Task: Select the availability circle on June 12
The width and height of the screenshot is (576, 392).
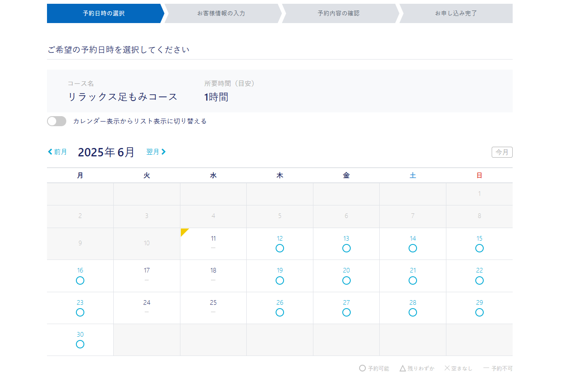Action: [x=280, y=248]
